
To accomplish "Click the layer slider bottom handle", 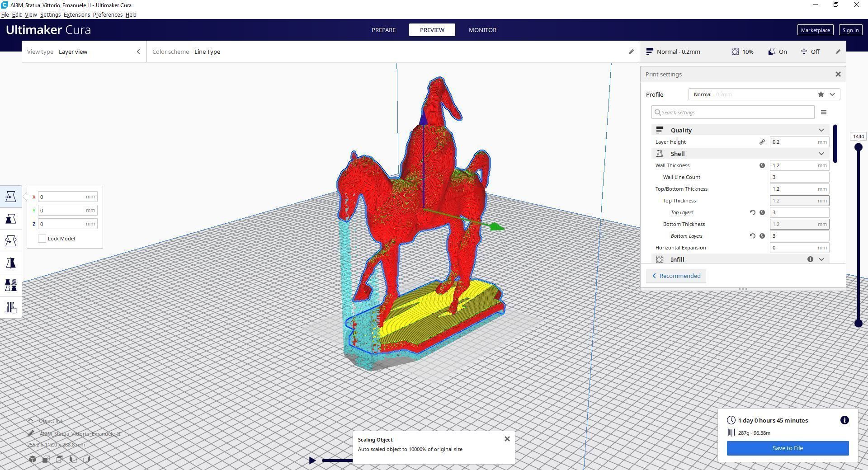I will 858,323.
